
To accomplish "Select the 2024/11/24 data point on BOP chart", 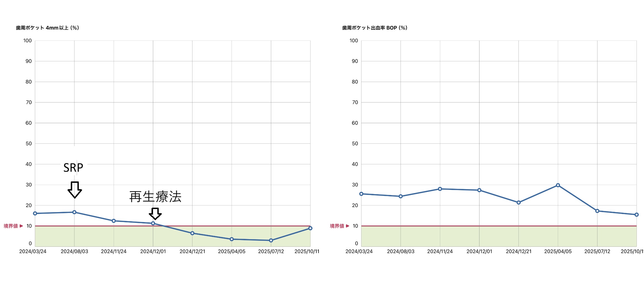I will [x=440, y=189].
